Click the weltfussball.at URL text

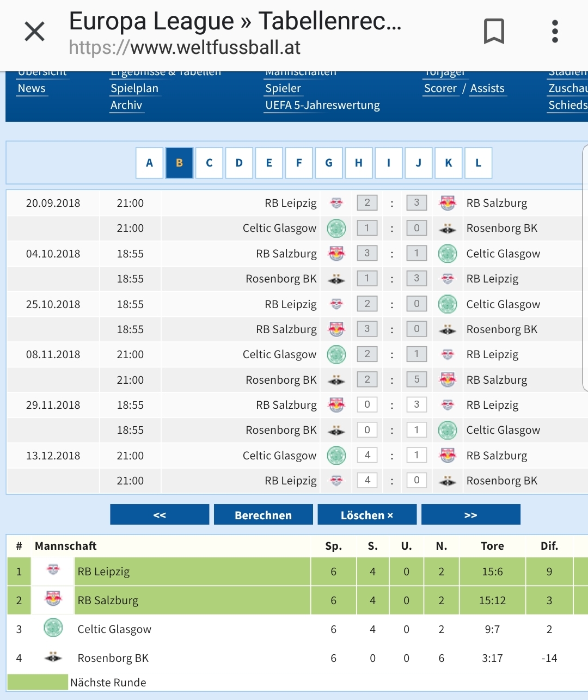[x=185, y=47]
